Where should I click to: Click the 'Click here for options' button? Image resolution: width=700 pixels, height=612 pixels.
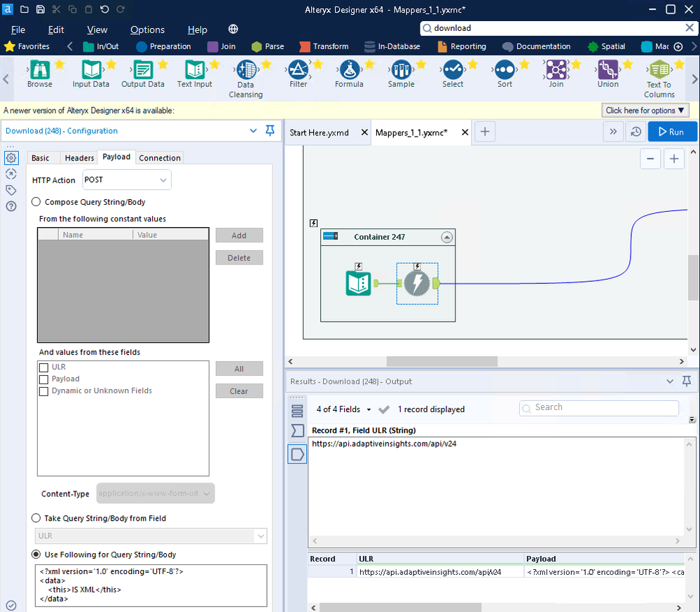[x=645, y=110]
